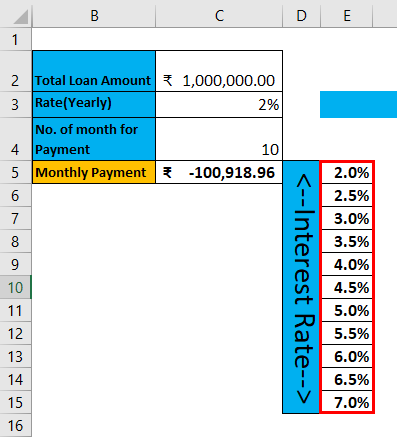Select column C header

(x=219, y=15)
